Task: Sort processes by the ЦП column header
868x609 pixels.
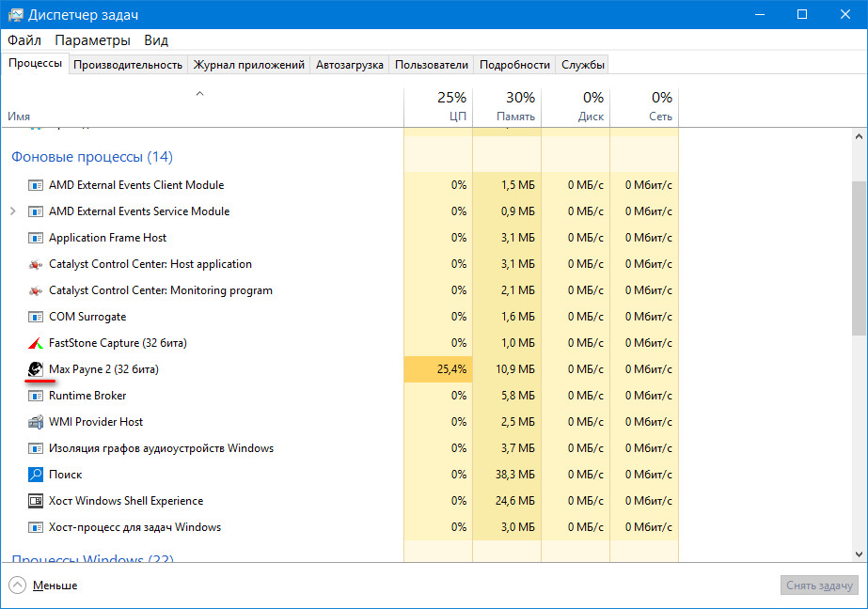Action: (x=438, y=107)
